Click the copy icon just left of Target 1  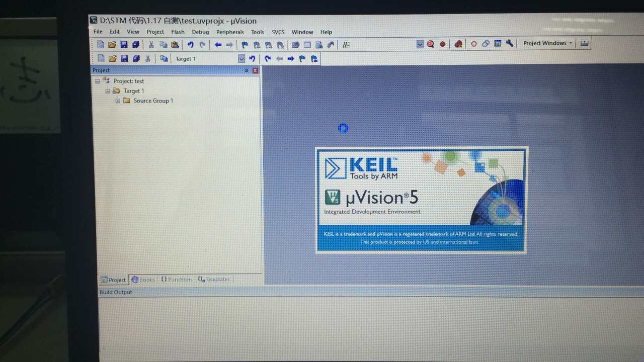pyautogui.click(x=164, y=59)
